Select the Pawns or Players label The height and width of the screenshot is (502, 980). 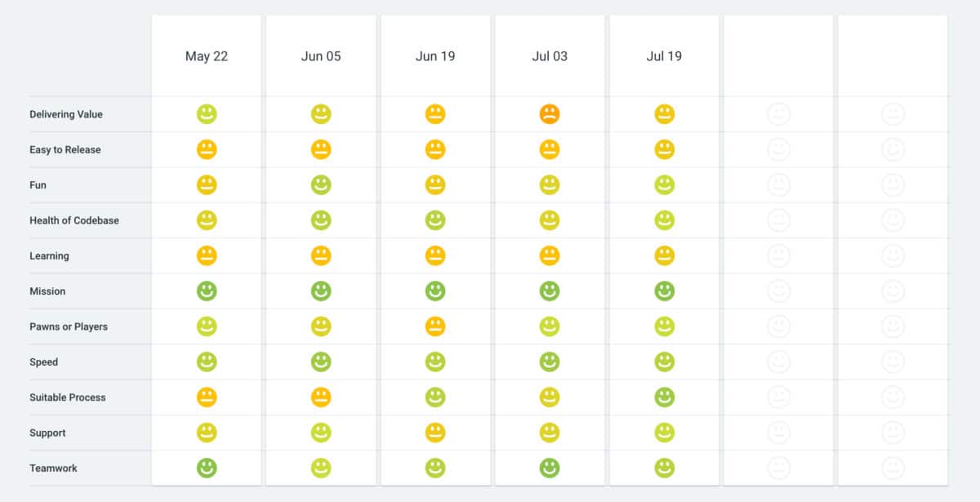coord(69,327)
